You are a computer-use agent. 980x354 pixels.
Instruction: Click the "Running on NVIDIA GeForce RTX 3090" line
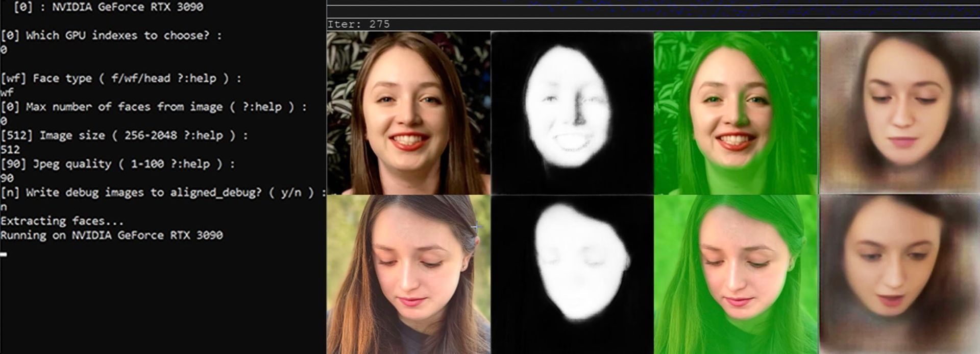tap(111, 235)
